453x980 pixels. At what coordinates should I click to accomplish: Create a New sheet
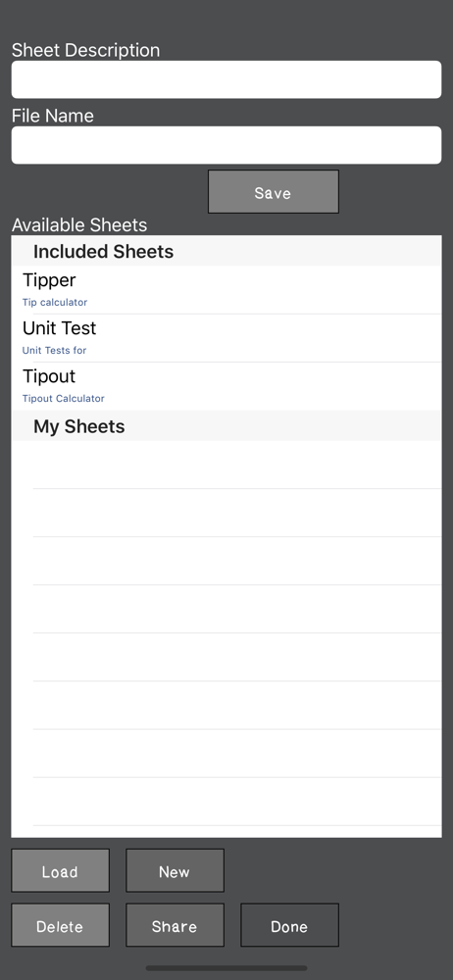point(175,870)
